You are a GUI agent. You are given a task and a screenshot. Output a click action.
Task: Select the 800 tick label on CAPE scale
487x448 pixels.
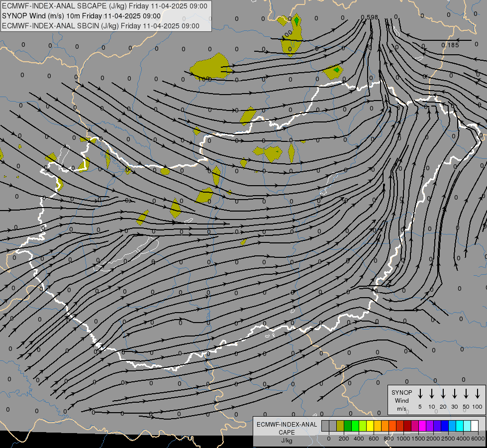click(x=389, y=439)
